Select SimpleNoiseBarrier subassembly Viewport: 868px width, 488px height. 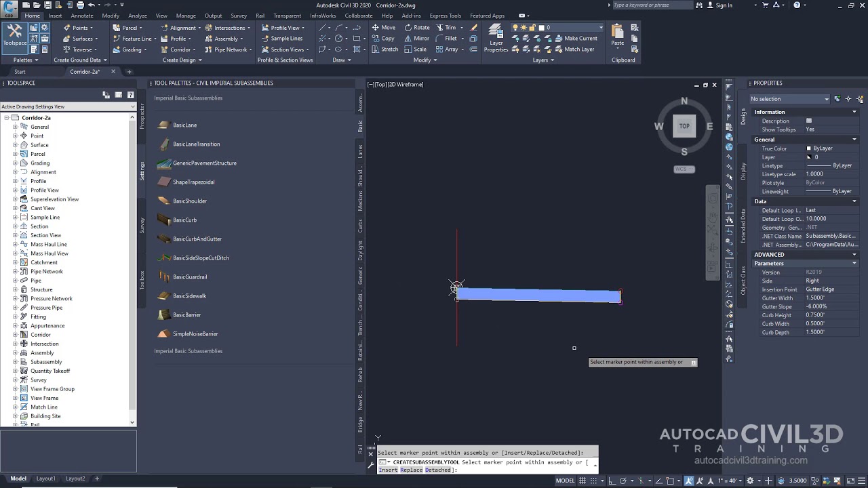[188, 333]
